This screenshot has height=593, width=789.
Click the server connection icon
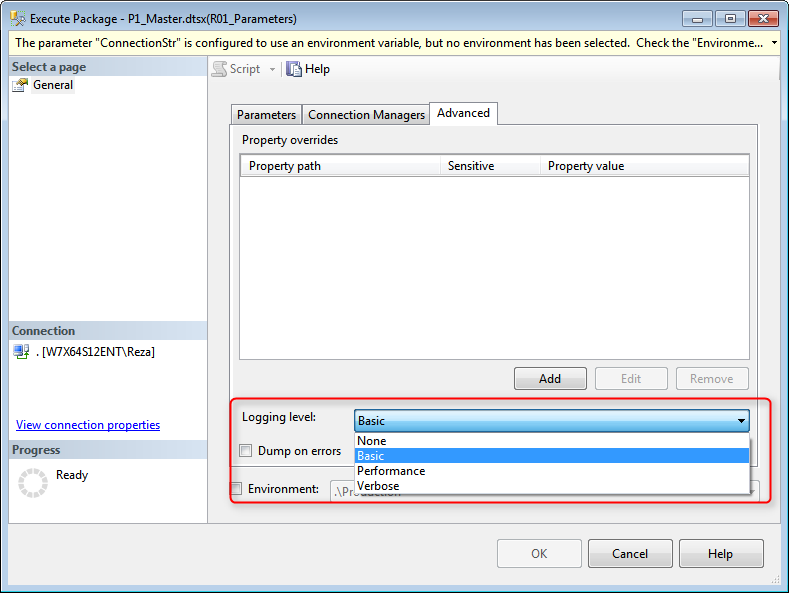click(20, 351)
